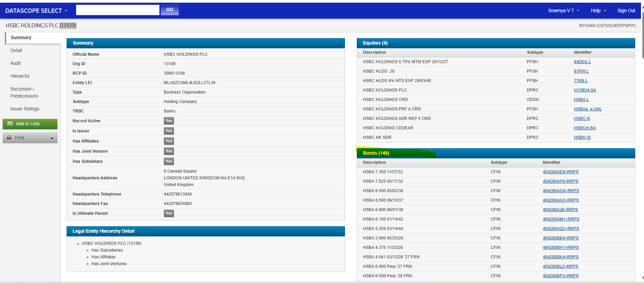
Task: Click the Subtype value Holding Company
Action: pos(180,102)
